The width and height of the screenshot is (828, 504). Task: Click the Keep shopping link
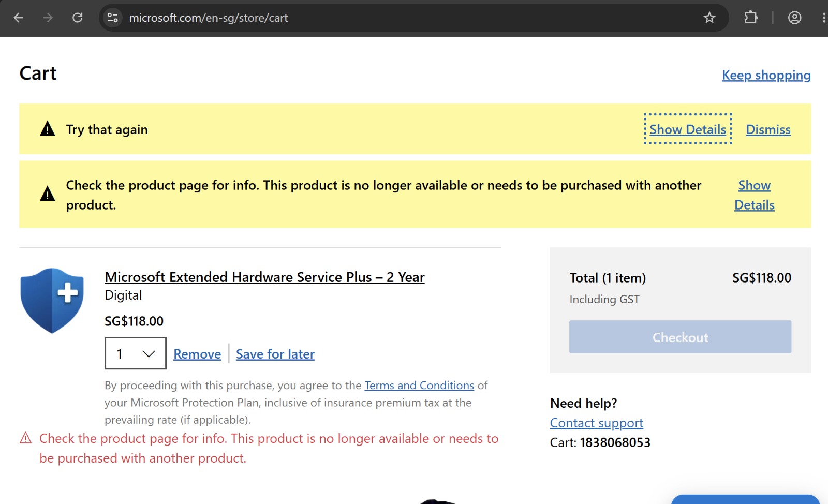click(766, 75)
